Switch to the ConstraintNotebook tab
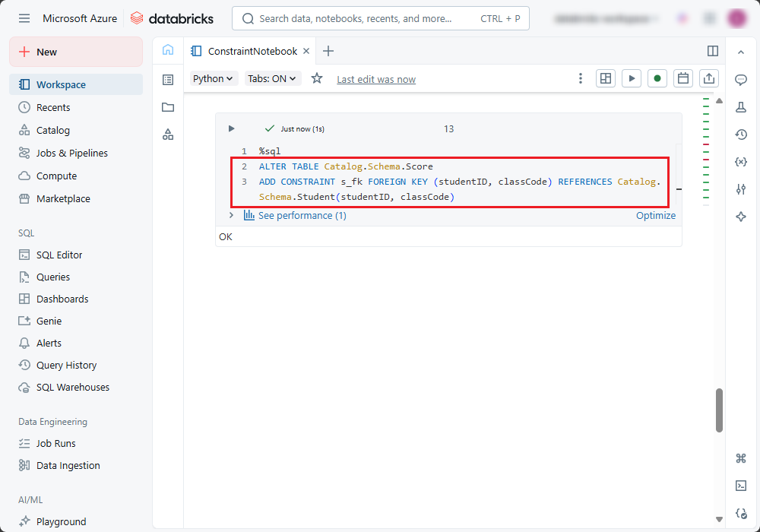This screenshot has width=760, height=532. tap(252, 51)
